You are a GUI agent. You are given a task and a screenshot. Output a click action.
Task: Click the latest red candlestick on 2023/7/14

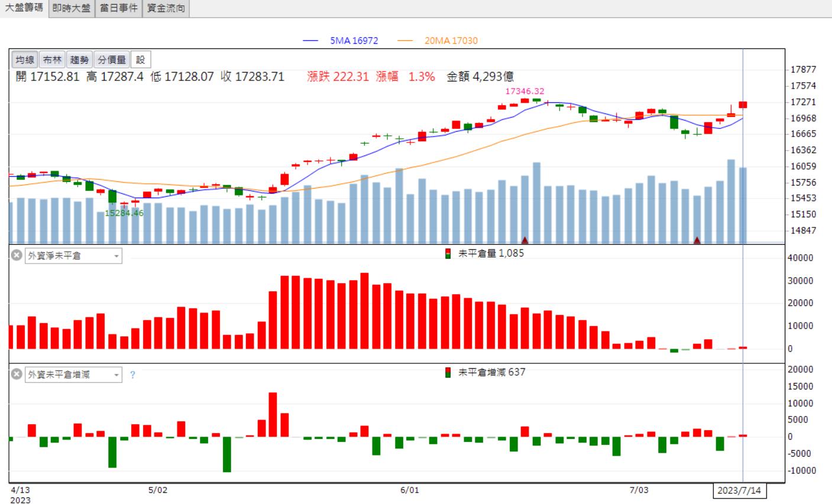tap(743, 105)
